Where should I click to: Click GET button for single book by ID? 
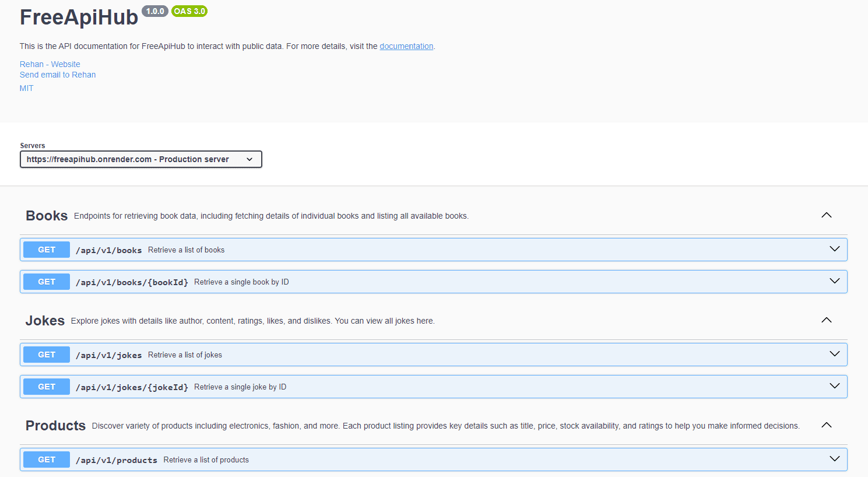(47, 282)
